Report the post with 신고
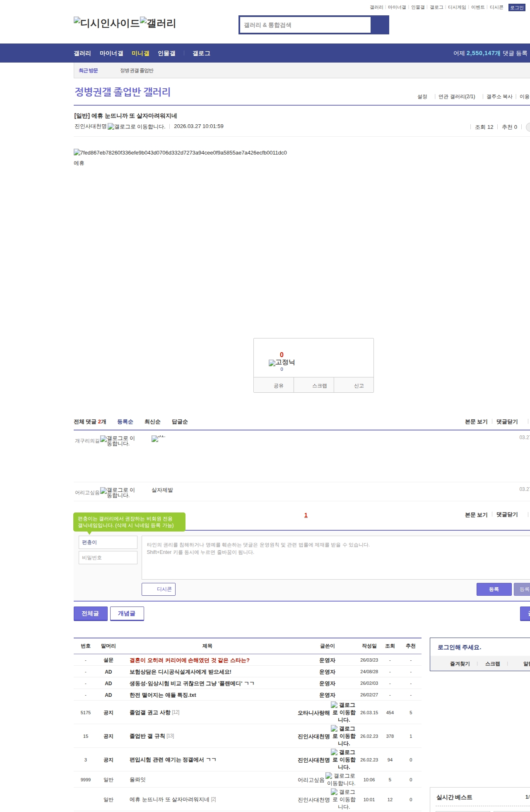Viewport: 530px width, 812px height. pyautogui.click(x=354, y=385)
